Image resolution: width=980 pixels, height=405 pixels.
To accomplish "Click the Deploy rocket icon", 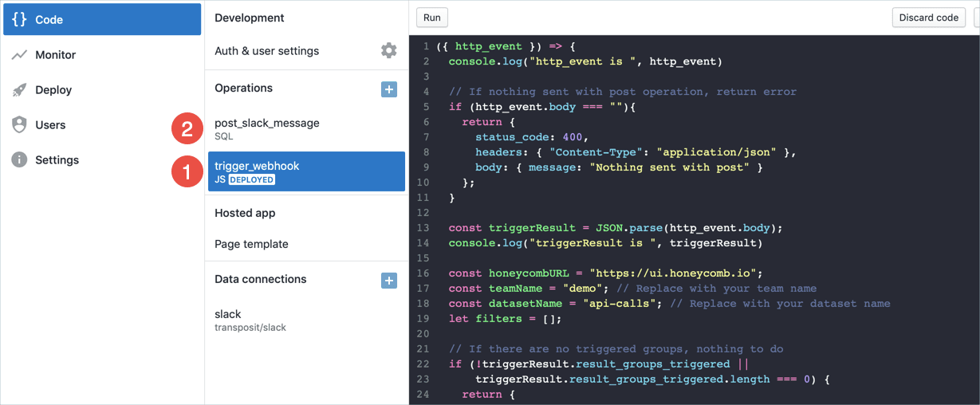I will pos(19,90).
